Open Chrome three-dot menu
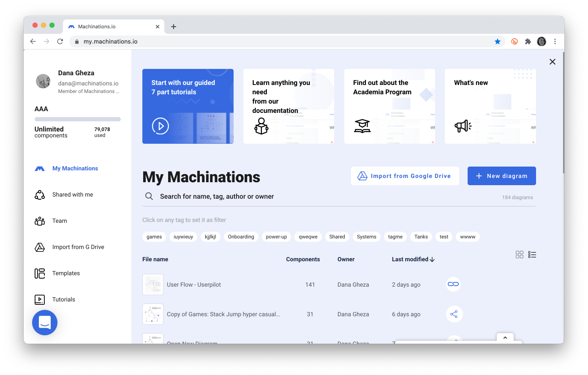Screen dimensions: 588x375 555,41
